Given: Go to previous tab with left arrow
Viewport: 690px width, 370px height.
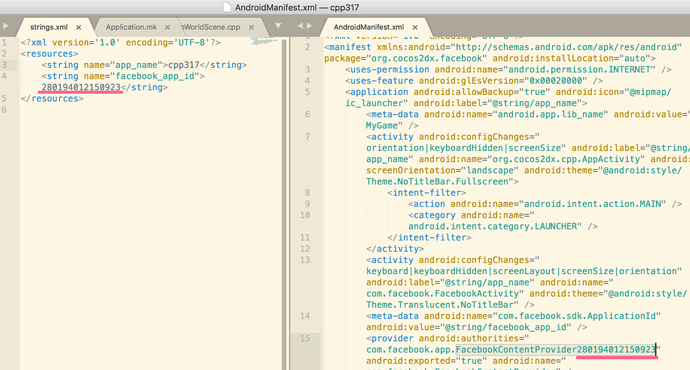Looking at the screenshot, I should tap(300, 26).
